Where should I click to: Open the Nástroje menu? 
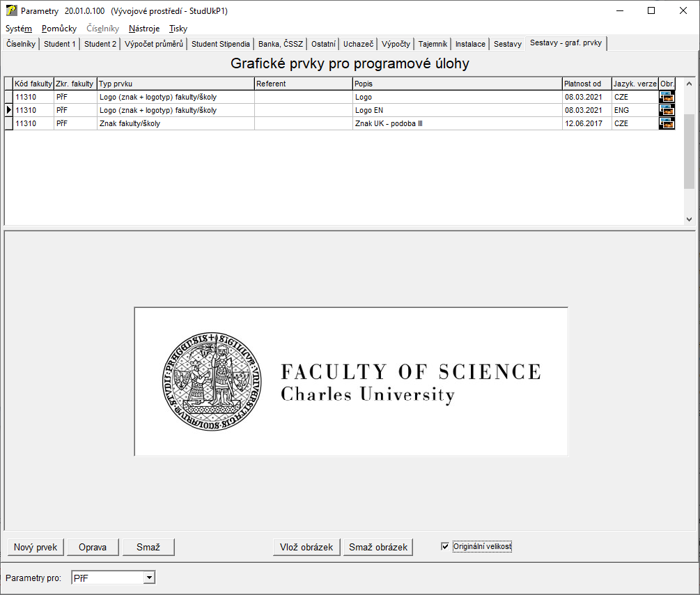(144, 29)
